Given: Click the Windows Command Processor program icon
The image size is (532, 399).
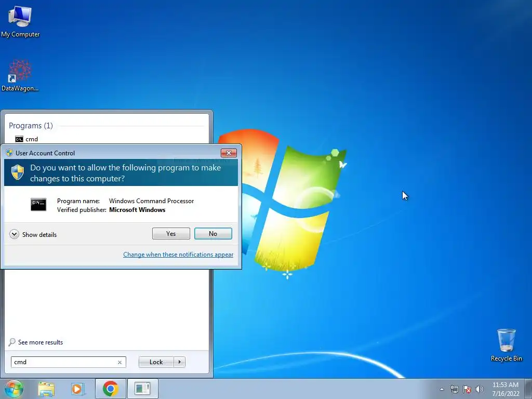Looking at the screenshot, I should pos(38,205).
